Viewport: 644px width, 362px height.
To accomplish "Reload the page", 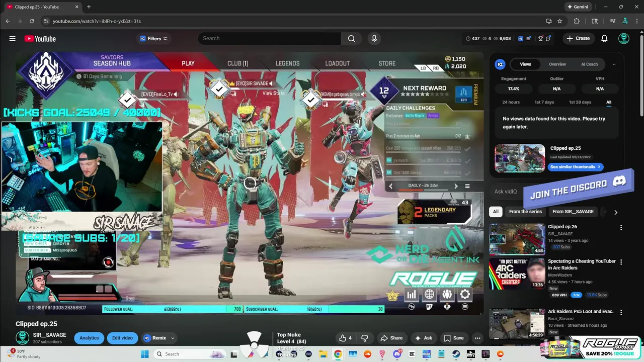I will point(32,21).
